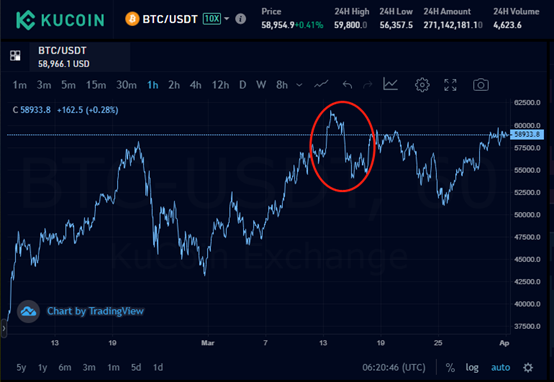Toggle percent scale
Screen dimensions: 554x382
click(x=450, y=368)
